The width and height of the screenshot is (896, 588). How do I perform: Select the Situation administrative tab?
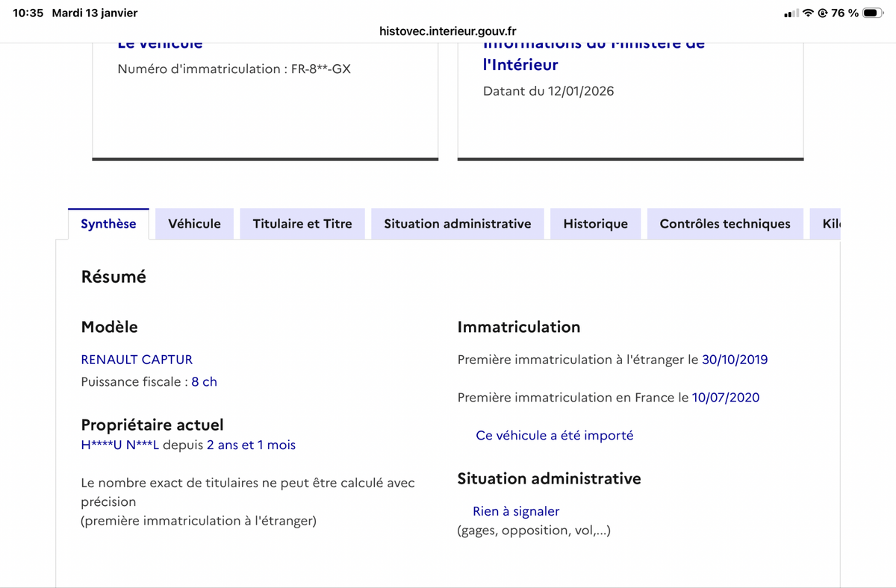tap(457, 223)
